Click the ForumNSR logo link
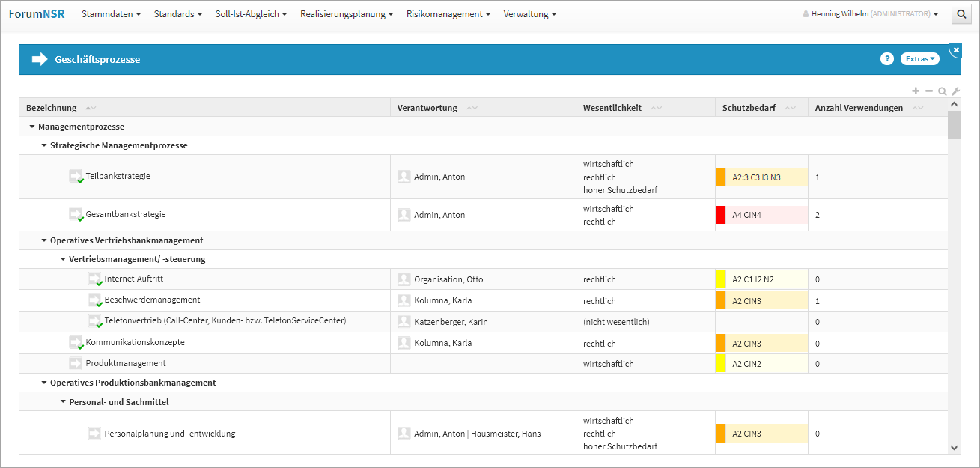This screenshot has height=468, width=980. pyautogui.click(x=36, y=14)
